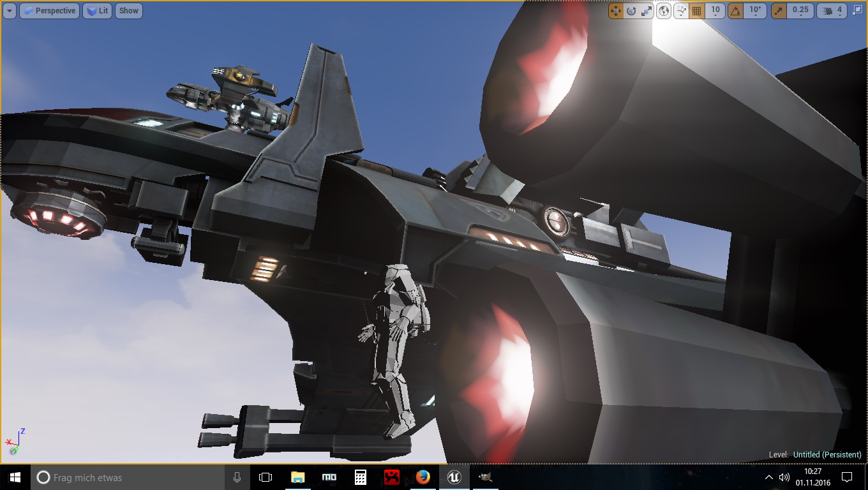Open the scale snap 0.25 dropdown
The height and width of the screenshot is (490, 868).
pos(800,11)
